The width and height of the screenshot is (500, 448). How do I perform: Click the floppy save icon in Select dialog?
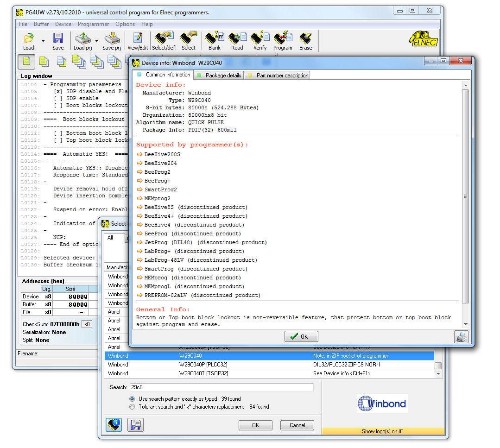pos(135,425)
